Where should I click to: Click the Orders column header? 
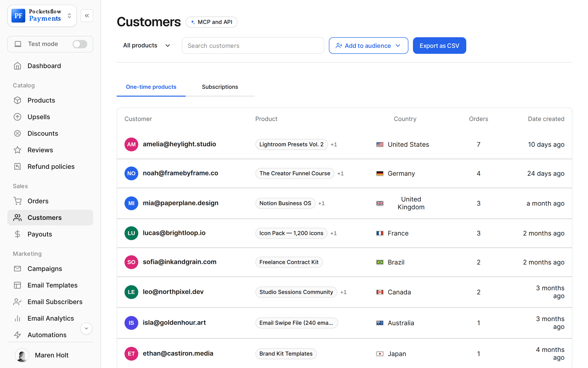point(478,119)
